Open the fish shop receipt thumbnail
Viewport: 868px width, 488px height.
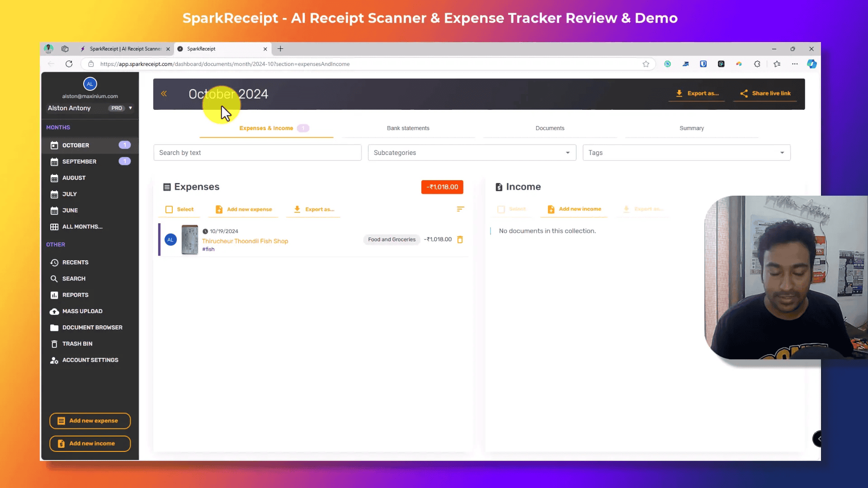pyautogui.click(x=189, y=239)
